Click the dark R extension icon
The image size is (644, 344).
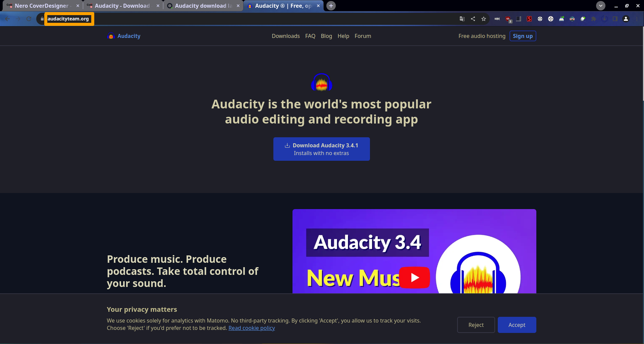click(x=519, y=19)
